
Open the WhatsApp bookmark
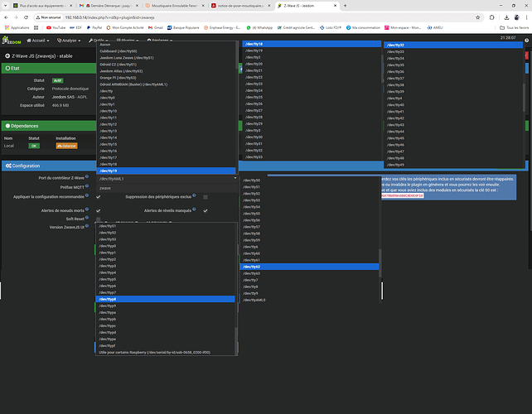point(259,28)
